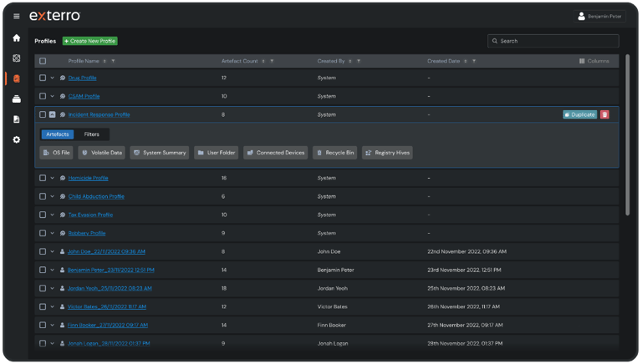Open the Robbery Profile link
Viewport: 642px width, 364px height.
tap(87, 233)
